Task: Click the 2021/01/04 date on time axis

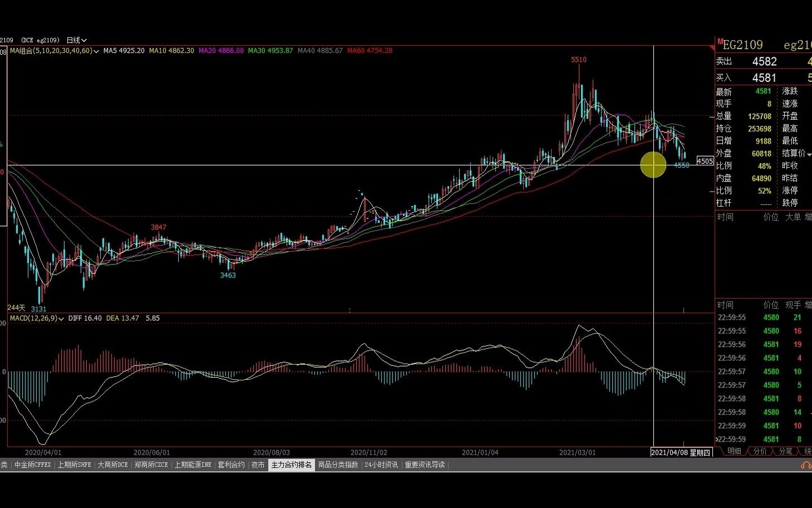Action: 480,452
